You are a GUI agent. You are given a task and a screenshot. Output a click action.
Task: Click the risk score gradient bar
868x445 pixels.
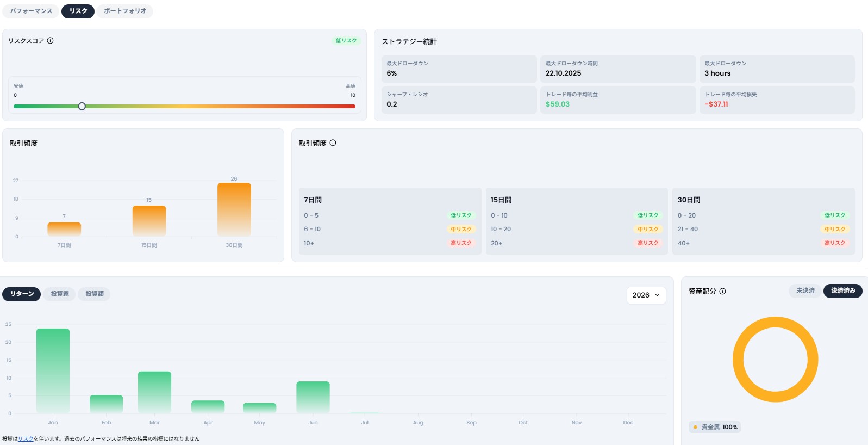pos(184,106)
